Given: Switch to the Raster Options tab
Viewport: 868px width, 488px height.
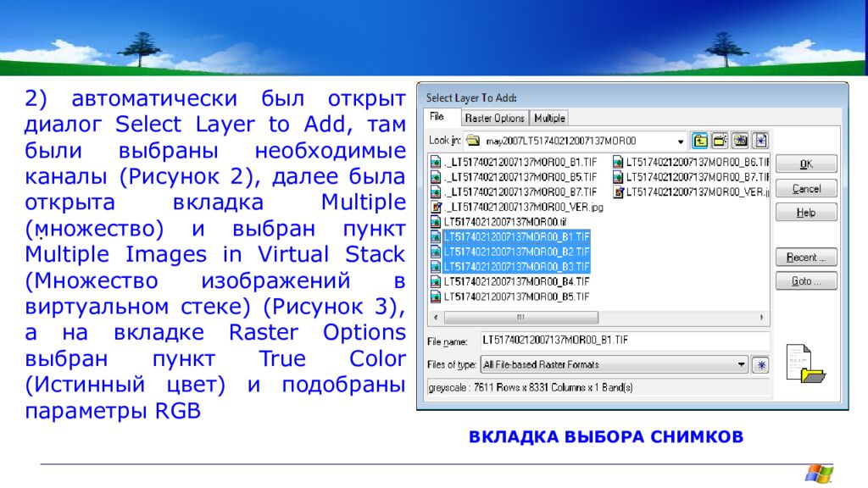Looking at the screenshot, I should [x=495, y=118].
